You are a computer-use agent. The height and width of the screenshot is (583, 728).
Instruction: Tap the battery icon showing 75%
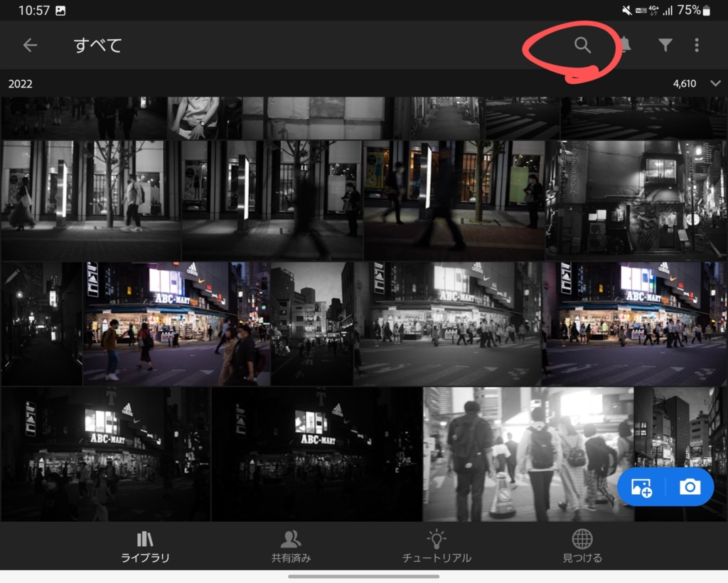coord(706,10)
